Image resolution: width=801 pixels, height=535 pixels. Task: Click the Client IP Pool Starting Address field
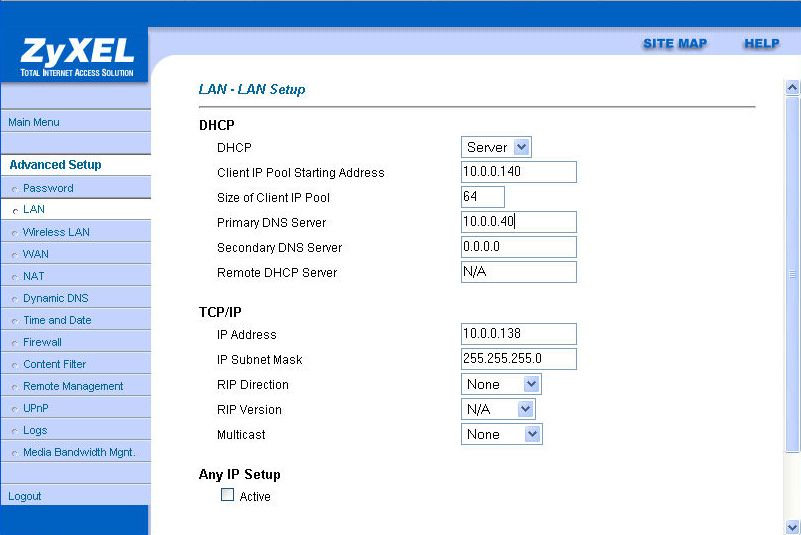tap(518, 172)
